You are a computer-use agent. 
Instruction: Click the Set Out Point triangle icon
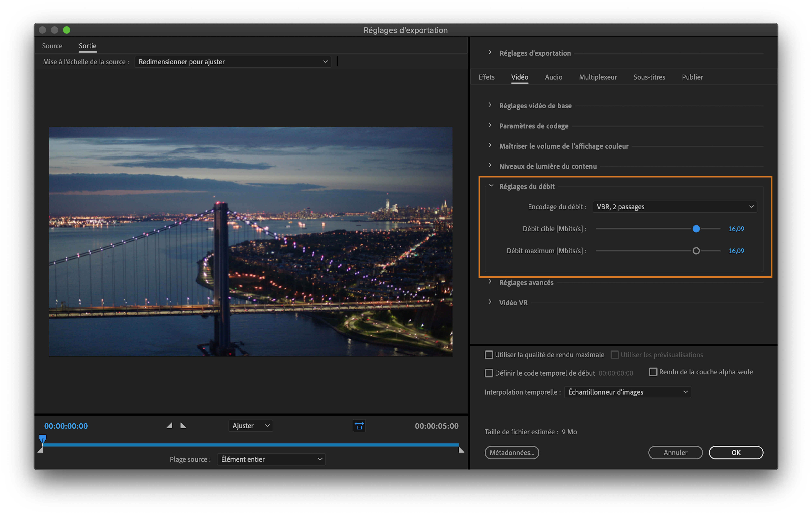[x=183, y=425]
